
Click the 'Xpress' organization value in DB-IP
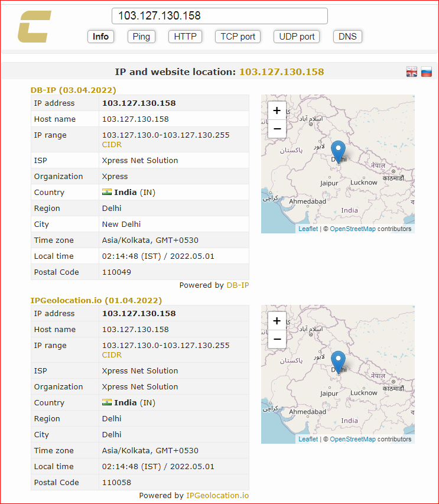(115, 176)
